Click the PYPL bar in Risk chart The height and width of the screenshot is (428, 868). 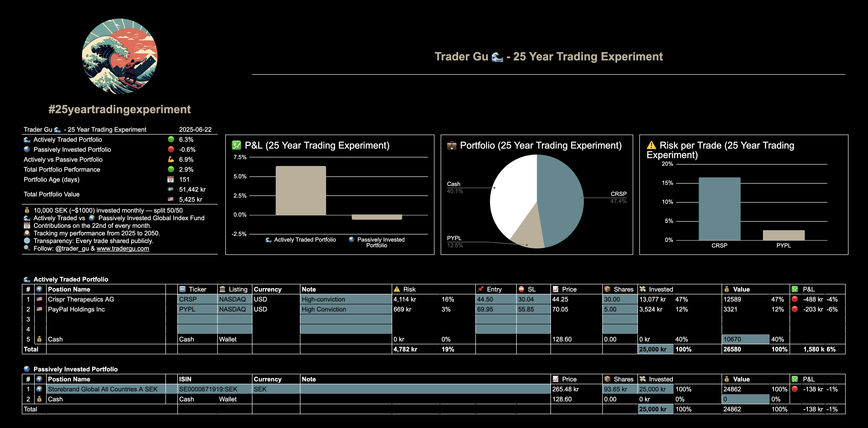tap(783, 235)
